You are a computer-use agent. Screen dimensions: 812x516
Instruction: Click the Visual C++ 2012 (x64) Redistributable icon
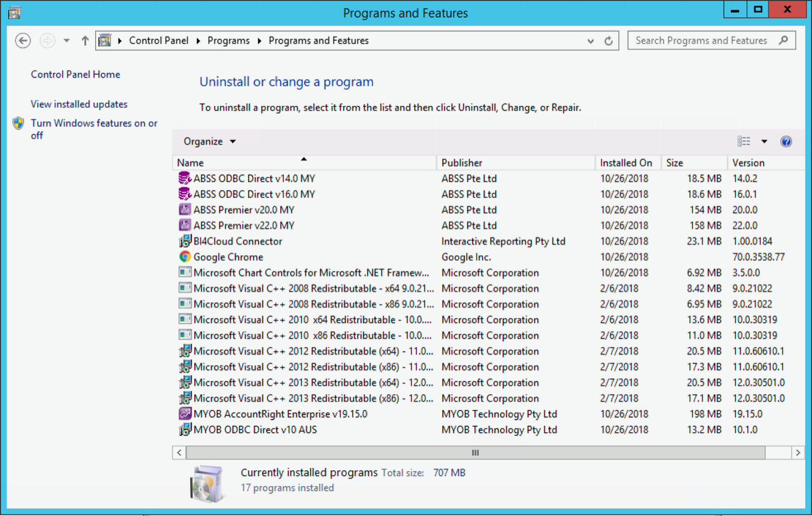tap(185, 351)
